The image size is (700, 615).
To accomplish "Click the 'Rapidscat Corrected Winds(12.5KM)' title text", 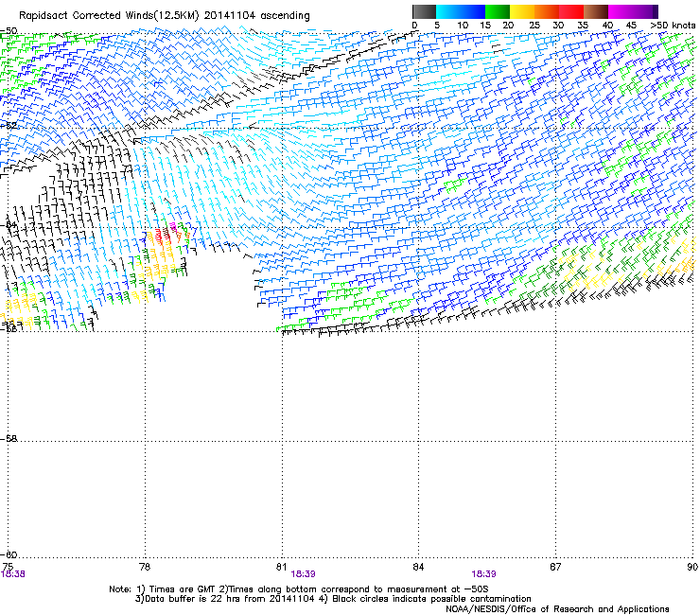I will tap(109, 16).
